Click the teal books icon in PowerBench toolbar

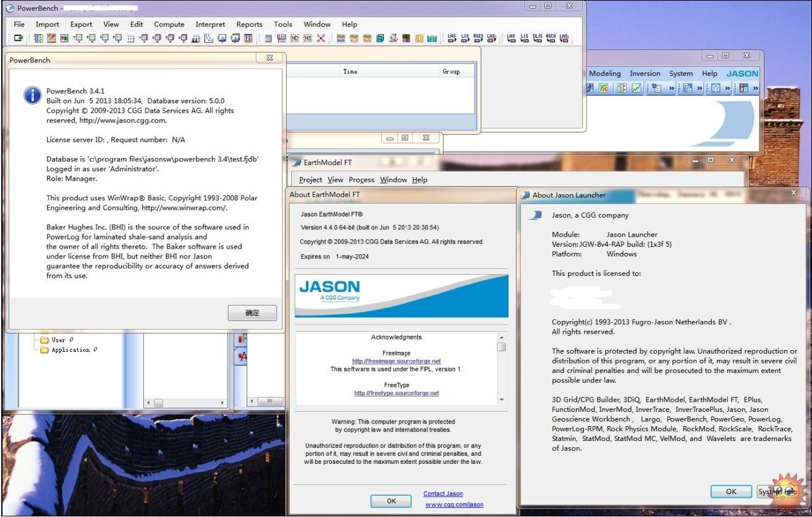tap(433, 38)
